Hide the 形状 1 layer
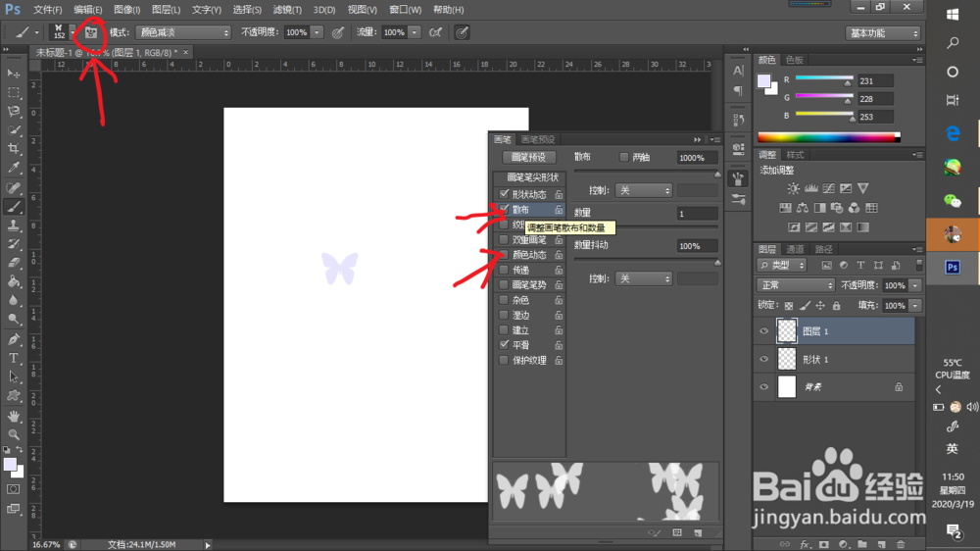This screenshot has width=980, height=551. (x=763, y=359)
